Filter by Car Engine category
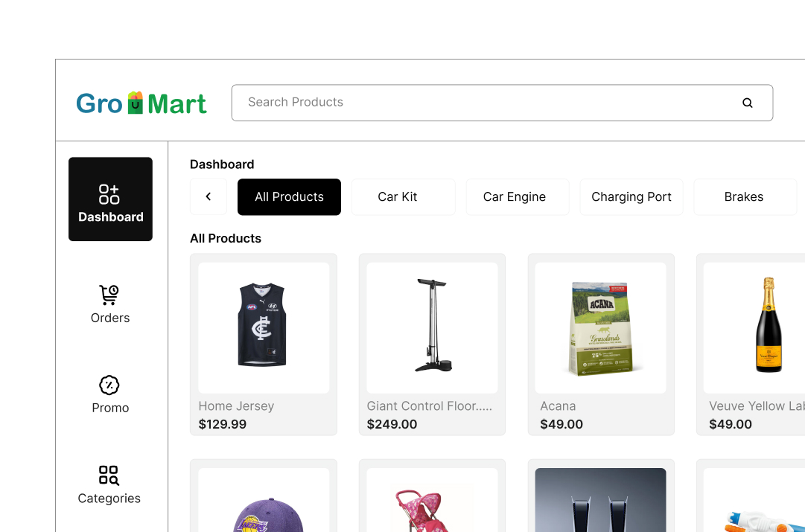 (518, 197)
